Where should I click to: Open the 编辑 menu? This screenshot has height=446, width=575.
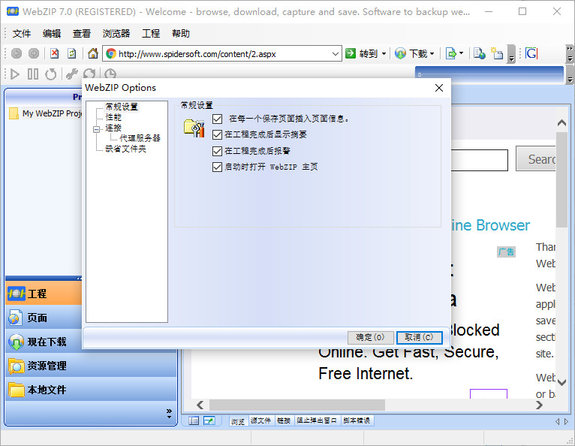[52, 34]
